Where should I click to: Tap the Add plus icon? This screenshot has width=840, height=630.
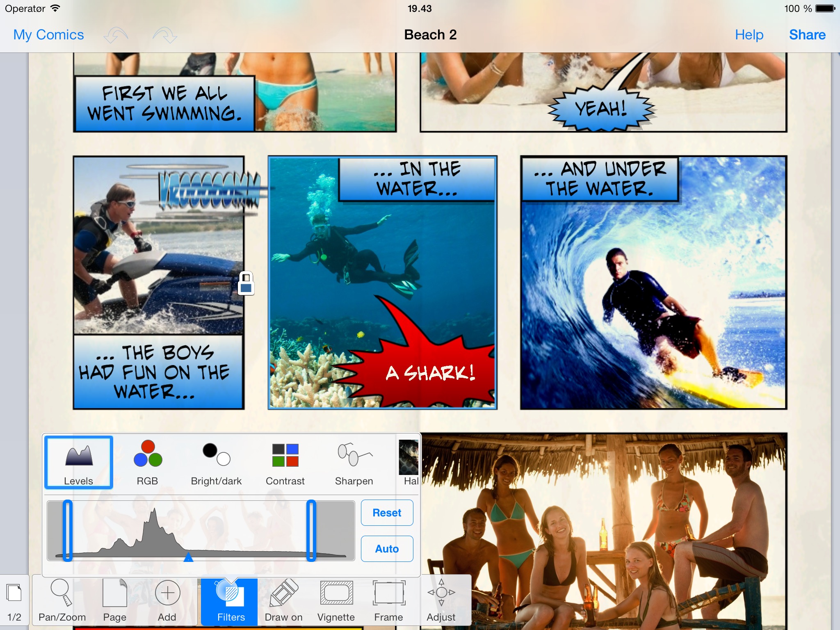tap(167, 600)
